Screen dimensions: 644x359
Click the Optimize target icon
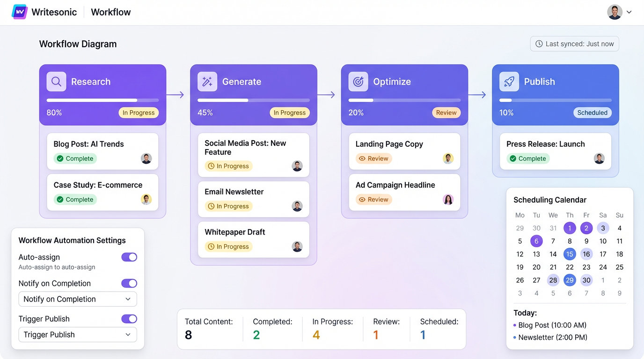click(358, 81)
